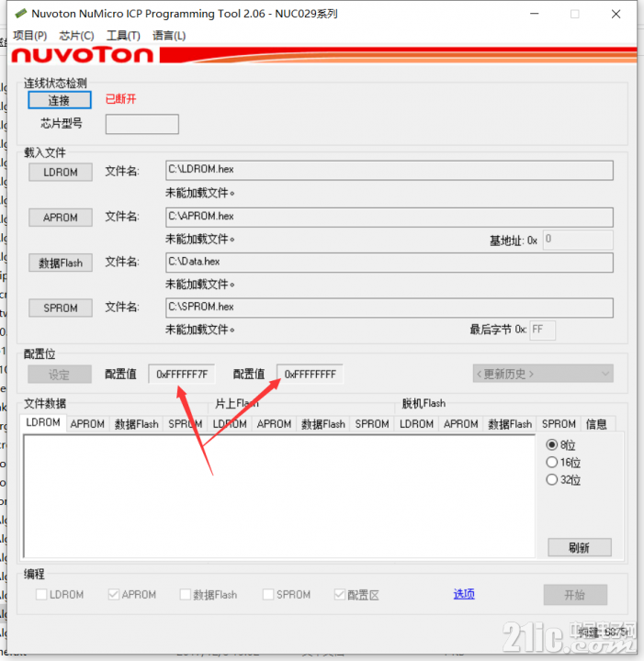This screenshot has width=644, height=661.
Task: Click the C:\APROM.hex file path field
Action: pyautogui.click(x=390, y=217)
